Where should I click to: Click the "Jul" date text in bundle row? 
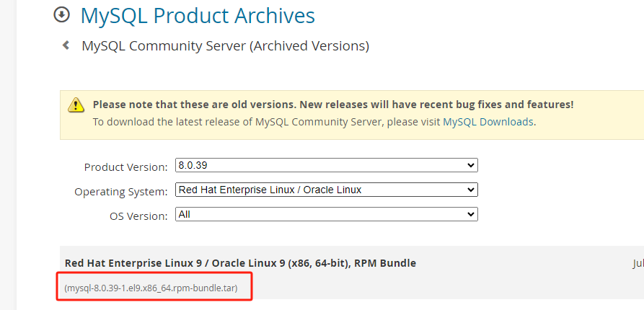tap(638, 264)
